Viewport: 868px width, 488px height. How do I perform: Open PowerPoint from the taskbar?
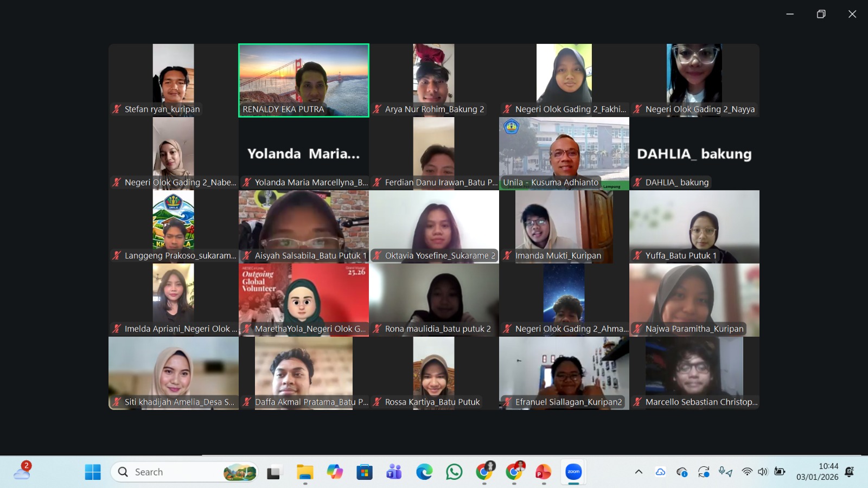543,472
